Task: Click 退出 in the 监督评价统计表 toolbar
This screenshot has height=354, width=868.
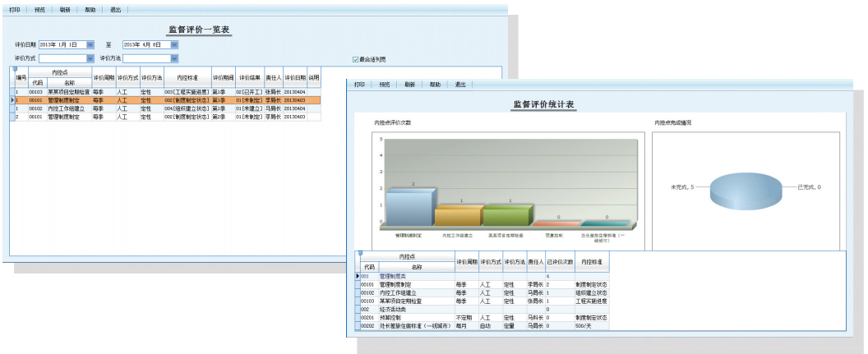Action: pos(460,85)
